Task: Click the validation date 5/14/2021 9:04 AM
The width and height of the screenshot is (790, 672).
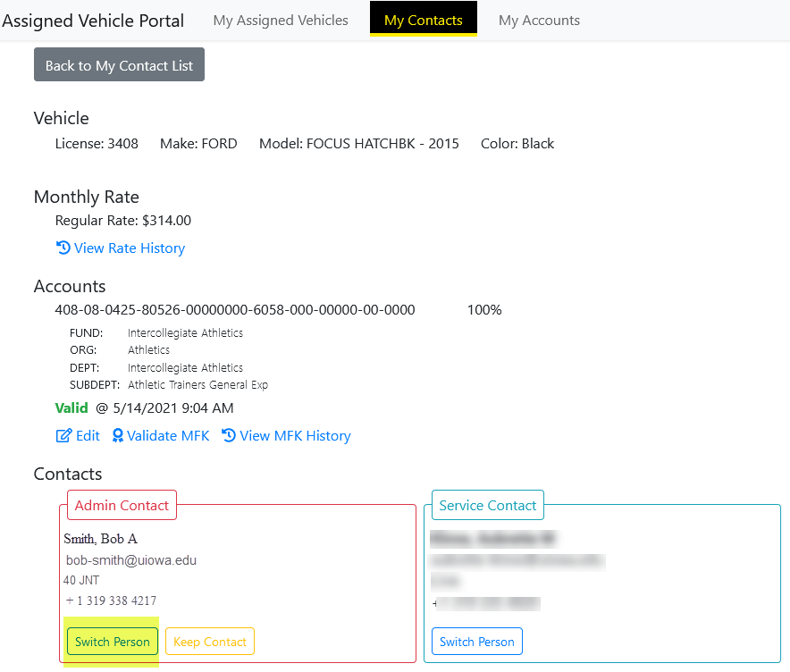Action: tap(173, 408)
